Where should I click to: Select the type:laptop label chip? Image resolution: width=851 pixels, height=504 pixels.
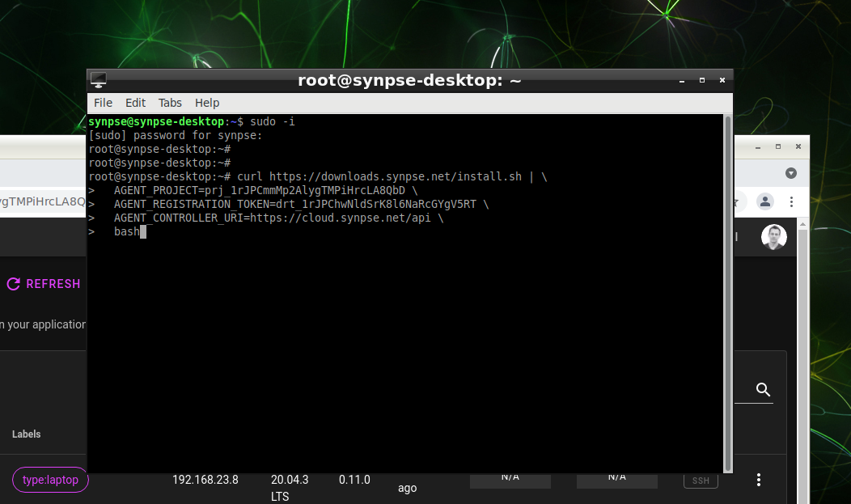pyautogui.click(x=50, y=480)
